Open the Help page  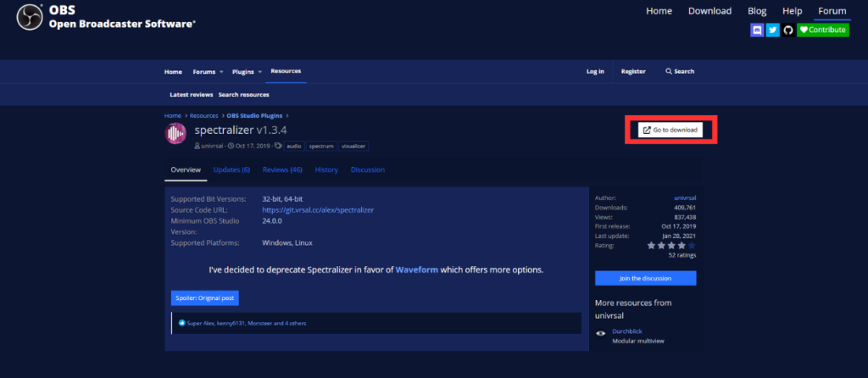(x=793, y=11)
